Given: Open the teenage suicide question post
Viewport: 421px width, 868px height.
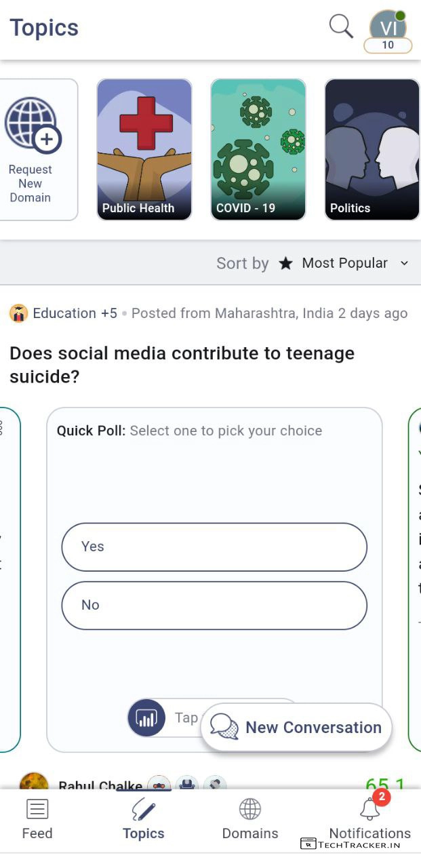Looking at the screenshot, I should [x=182, y=364].
